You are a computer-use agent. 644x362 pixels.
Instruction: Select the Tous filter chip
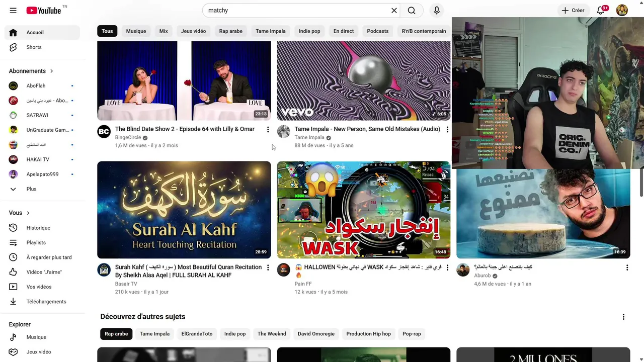click(x=107, y=31)
